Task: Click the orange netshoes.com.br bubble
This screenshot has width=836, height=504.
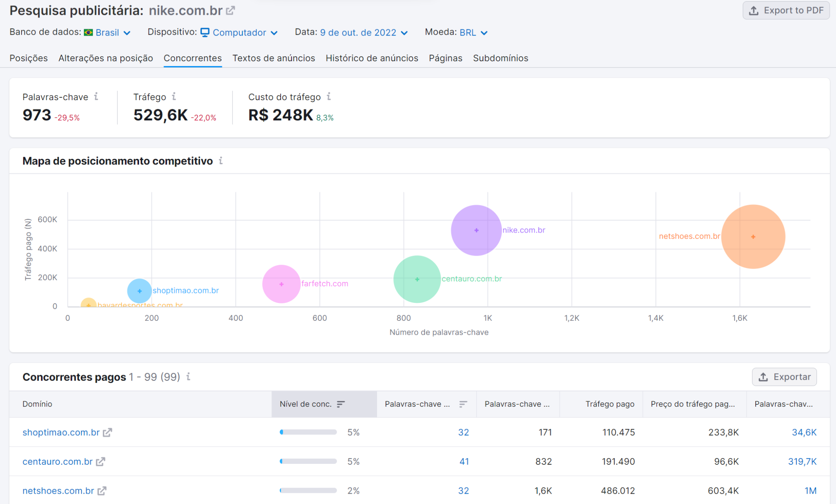Action: click(753, 237)
